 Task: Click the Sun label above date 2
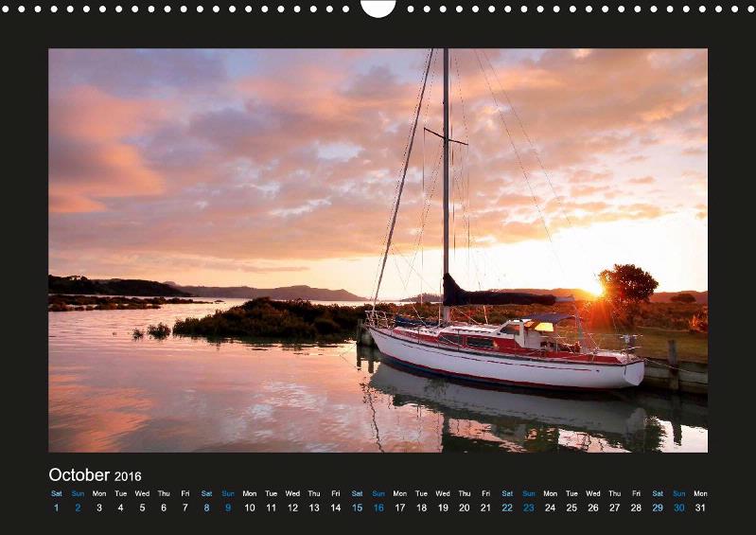(78, 493)
